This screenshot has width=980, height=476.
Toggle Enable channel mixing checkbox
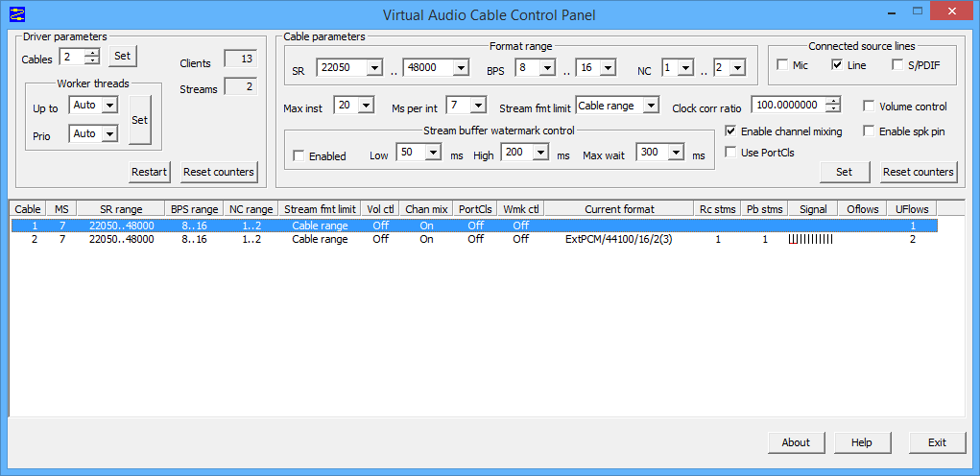click(730, 131)
